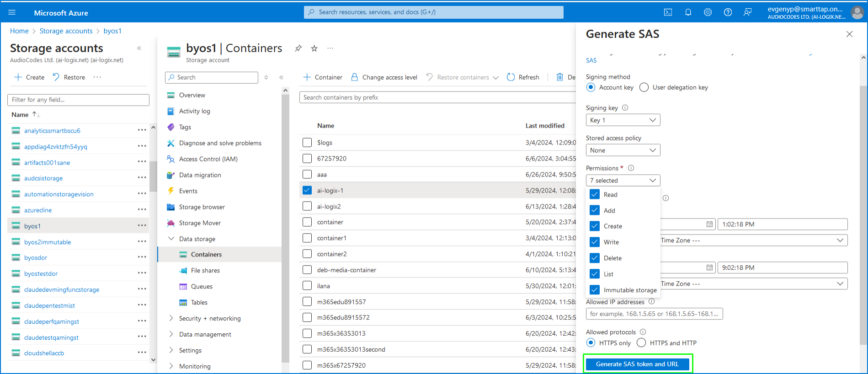Refresh the containers list
Screen dimensions: 868x374
[x=523, y=77]
